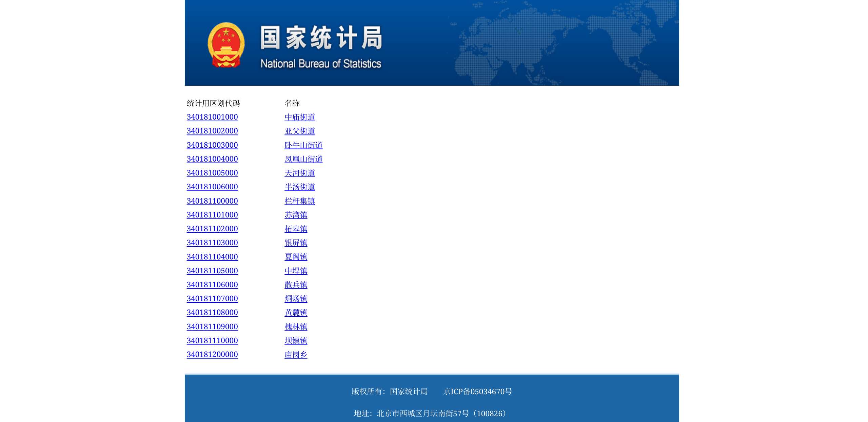Click code 340181101000
The image size is (868, 422).
click(212, 215)
